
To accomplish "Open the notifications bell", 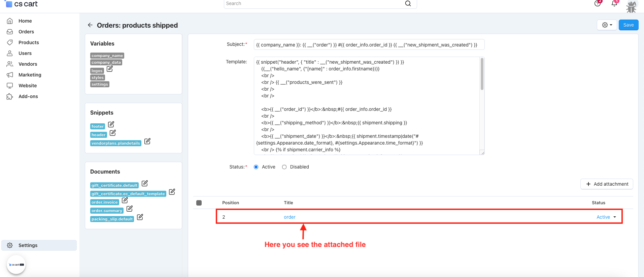I will 614,3.
